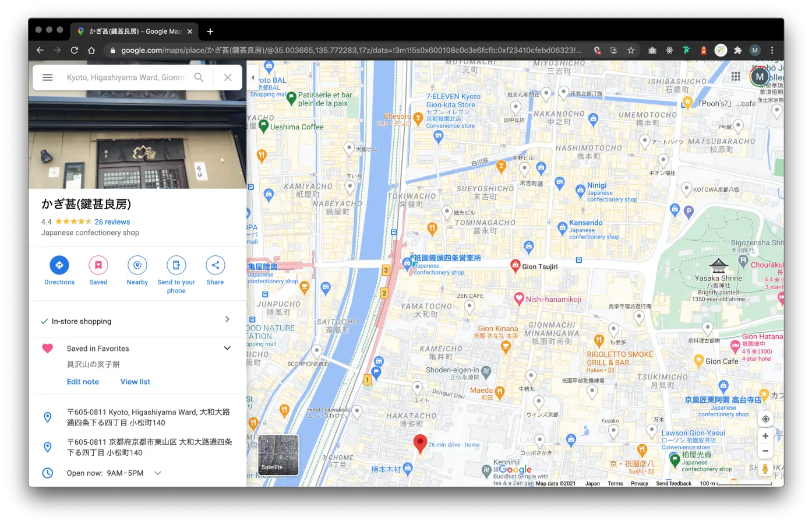Click the Privacy link on map footer
The image size is (812, 524).
point(639,483)
